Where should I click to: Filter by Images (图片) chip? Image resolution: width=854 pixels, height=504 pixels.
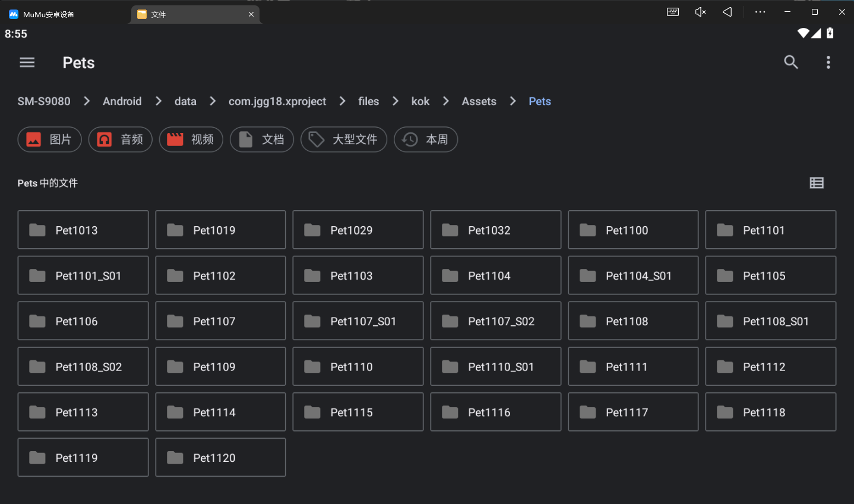point(49,140)
